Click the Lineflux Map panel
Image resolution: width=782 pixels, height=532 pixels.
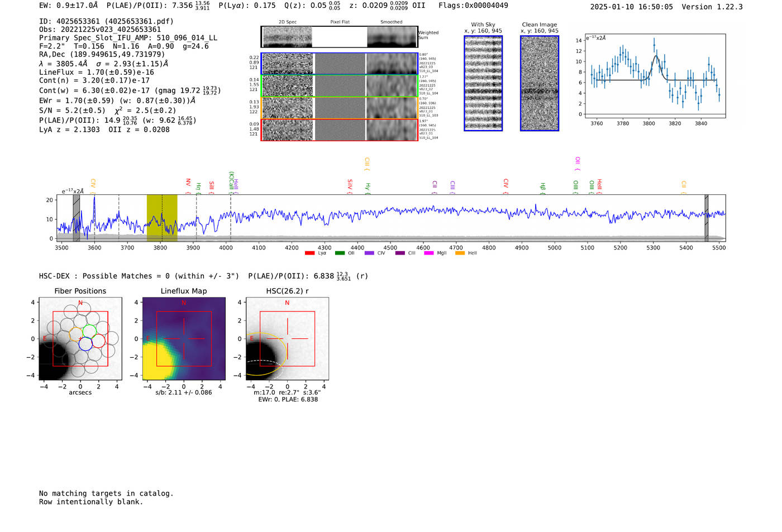(184, 339)
